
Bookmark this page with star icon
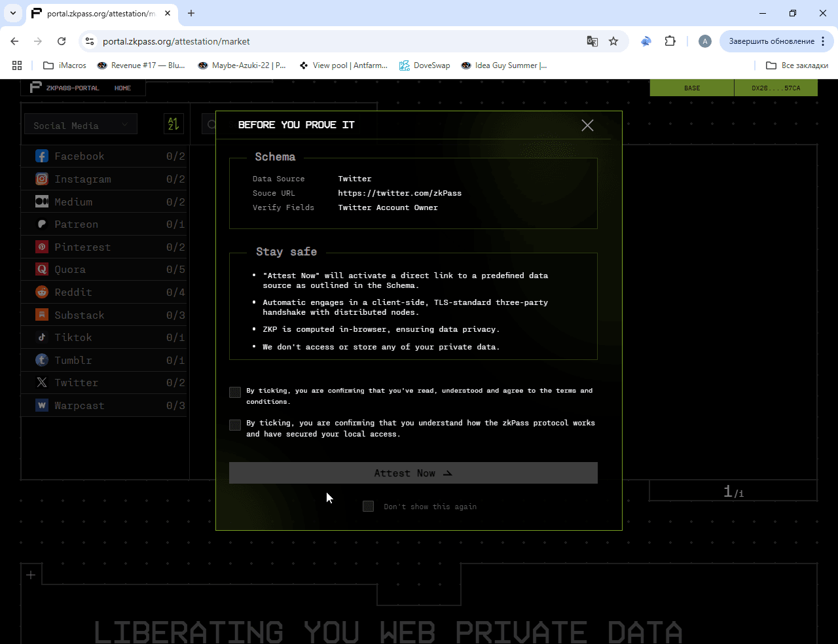click(x=613, y=41)
